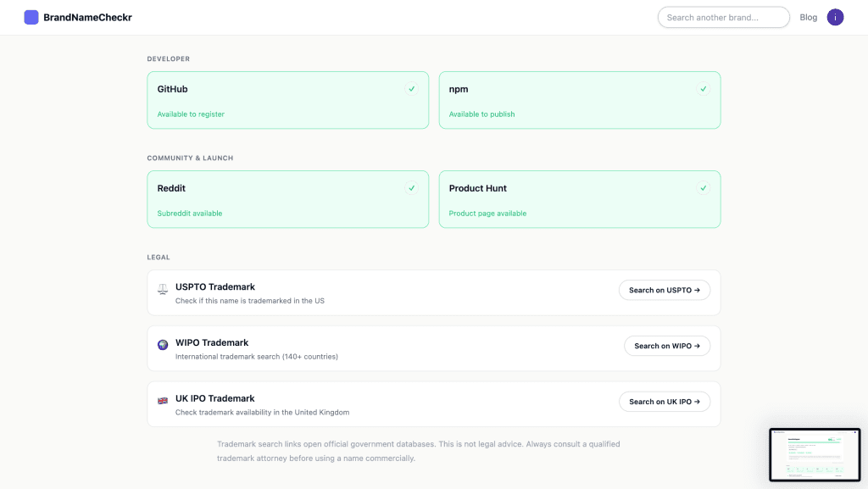This screenshot has height=489, width=868.
Task: Click the COMMUNITY & LAUNCH section label
Action: 190,158
